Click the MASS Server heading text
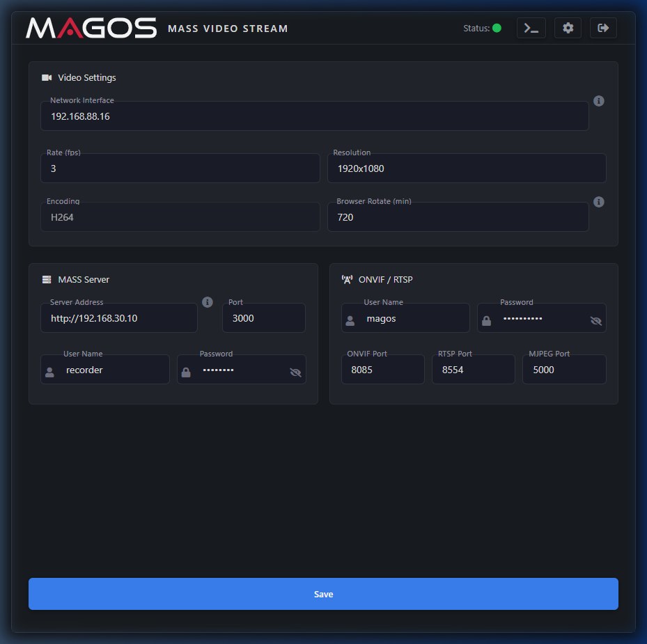Image resolution: width=647 pixels, height=644 pixels. tap(84, 280)
